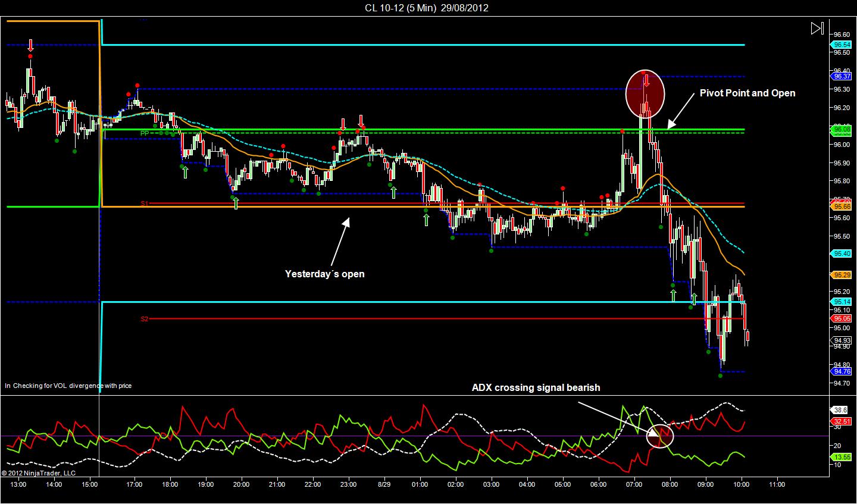
Task: Click the green 13.55 indicator value marker
Action: (841, 456)
